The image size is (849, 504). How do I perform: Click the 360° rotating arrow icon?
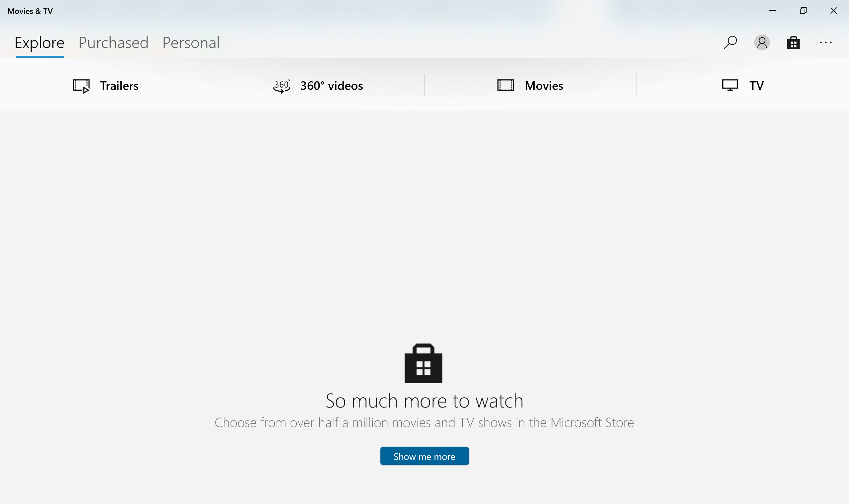pos(282,86)
